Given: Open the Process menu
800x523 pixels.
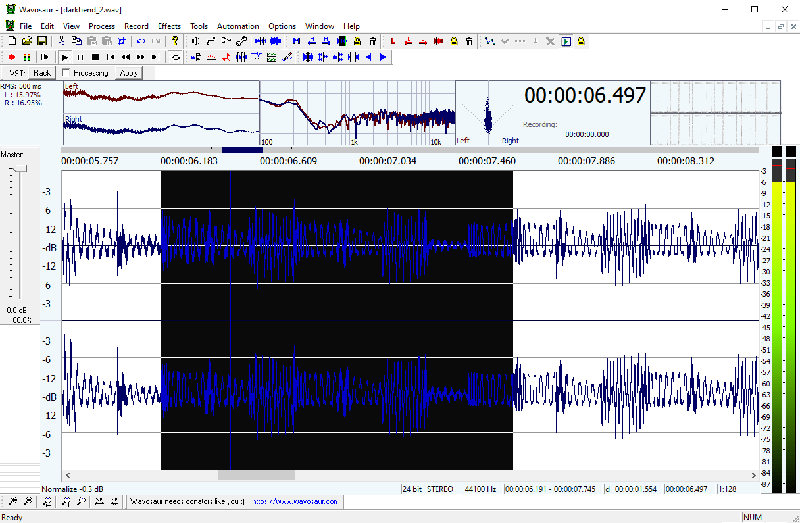Looking at the screenshot, I should 102,26.
